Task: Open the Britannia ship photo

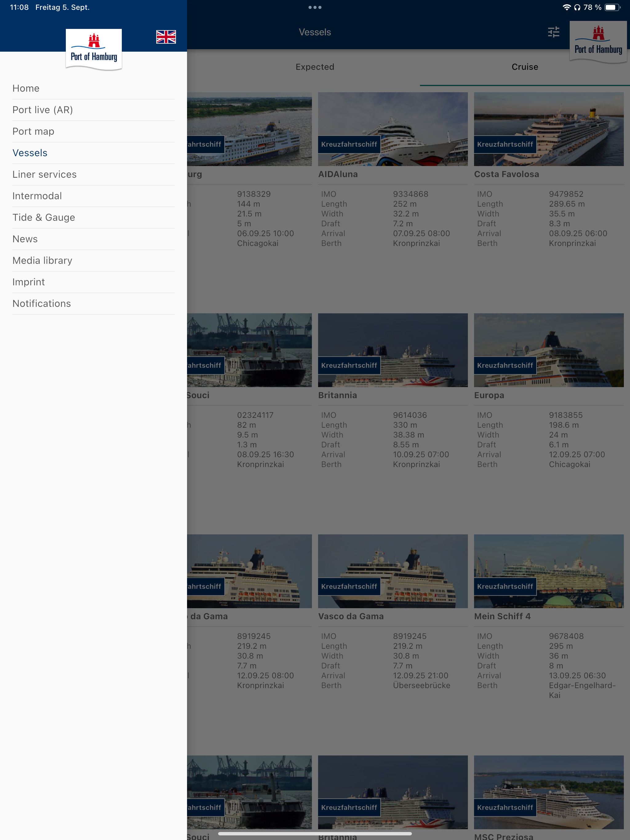Action: [393, 350]
